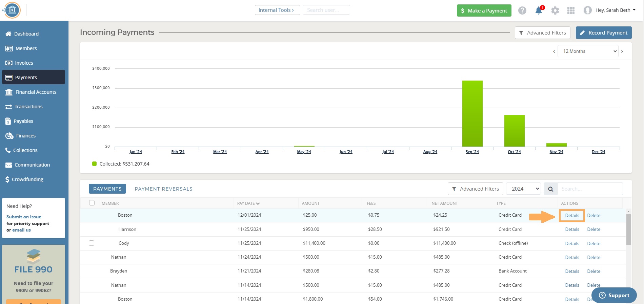Open Financial Accounts in the sidebar
Viewport: 644px width, 304px height.
(x=36, y=92)
